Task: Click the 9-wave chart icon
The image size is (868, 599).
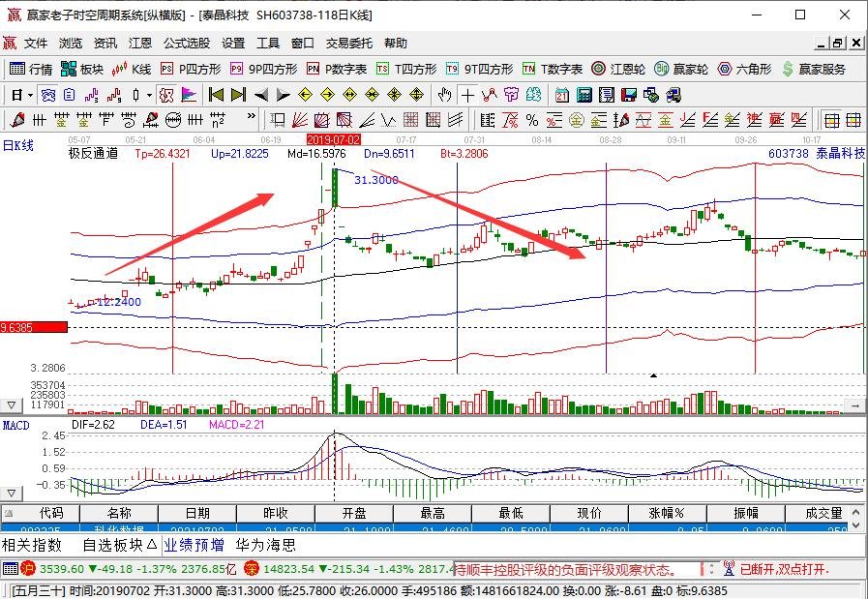Action: (x=114, y=95)
